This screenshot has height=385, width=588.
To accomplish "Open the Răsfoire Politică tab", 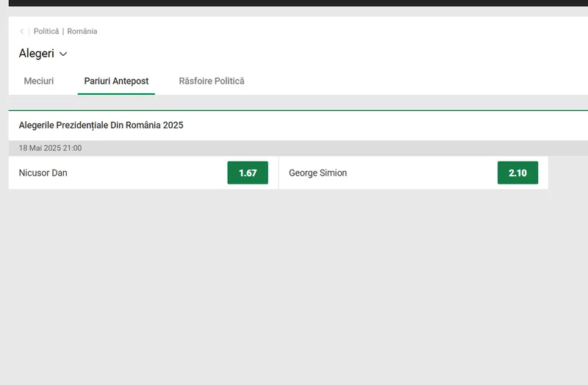I will pyautogui.click(x=212, y=81).
